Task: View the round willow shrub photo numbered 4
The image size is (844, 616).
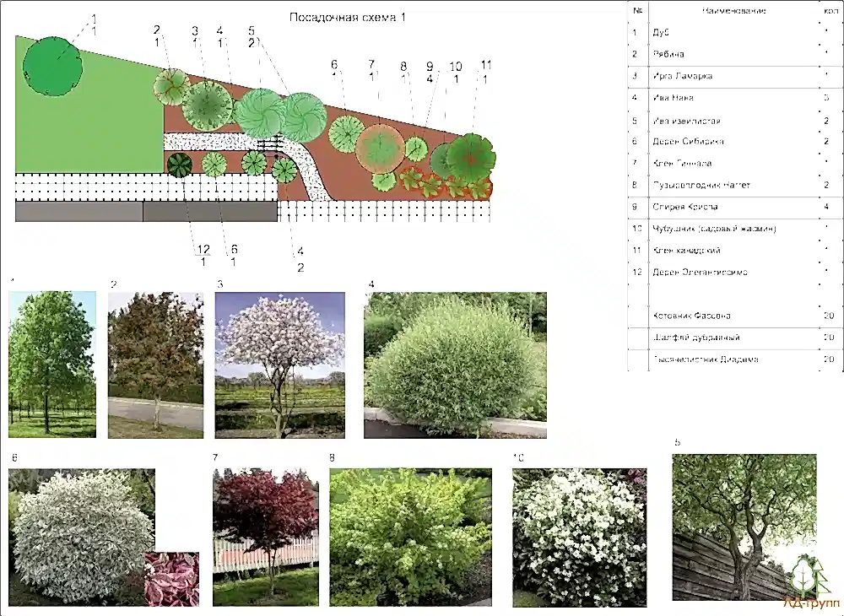Action: (x=455, y=365)
